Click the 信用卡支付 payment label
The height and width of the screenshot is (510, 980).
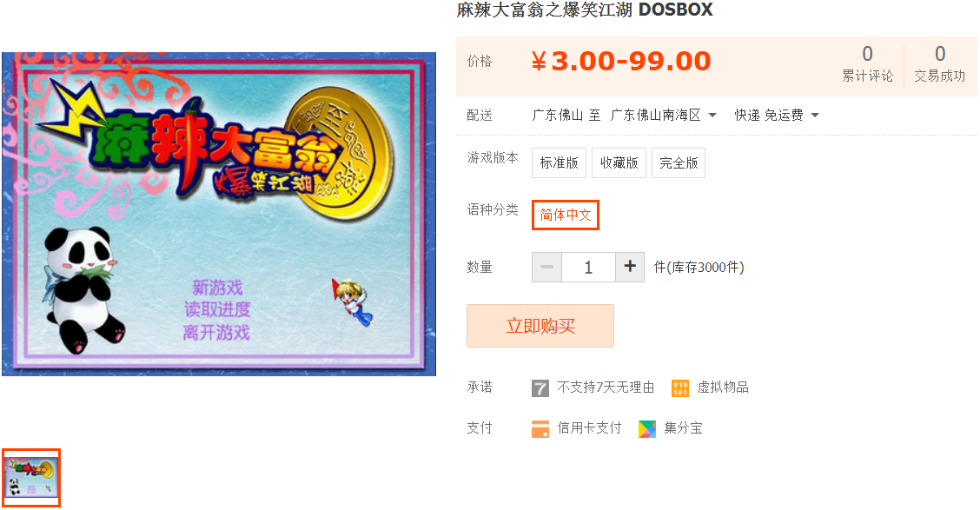(589, 428)
